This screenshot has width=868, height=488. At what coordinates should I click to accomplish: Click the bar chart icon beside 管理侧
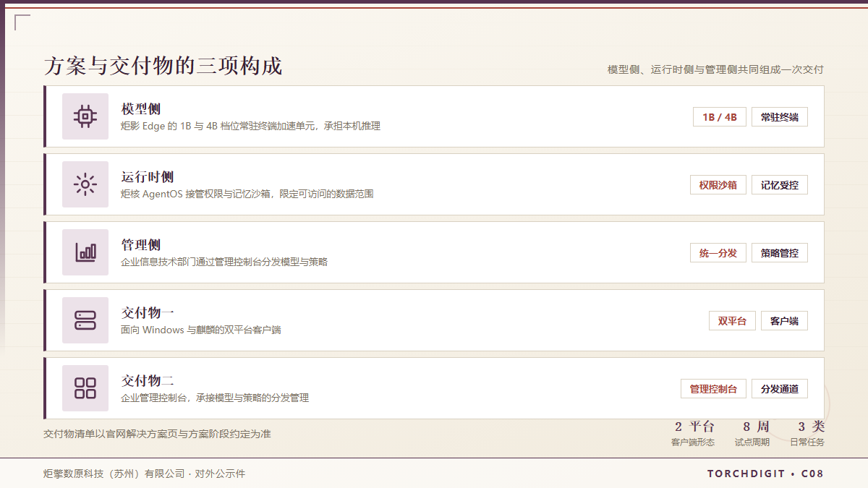click(85, 252)
